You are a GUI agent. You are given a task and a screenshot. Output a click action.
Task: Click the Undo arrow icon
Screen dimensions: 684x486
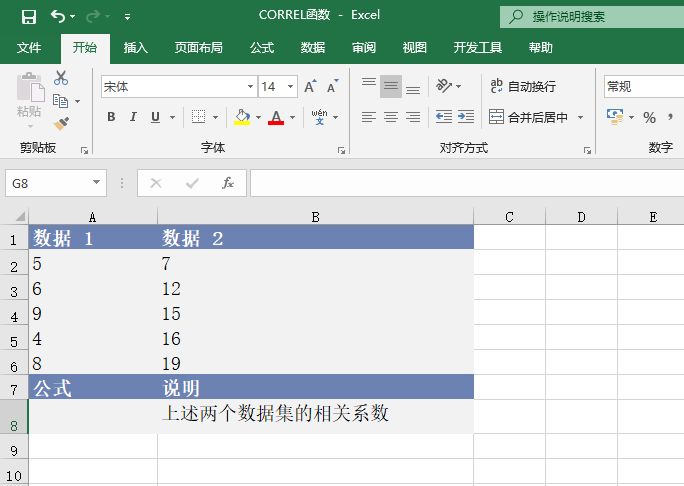click(58, 17)
